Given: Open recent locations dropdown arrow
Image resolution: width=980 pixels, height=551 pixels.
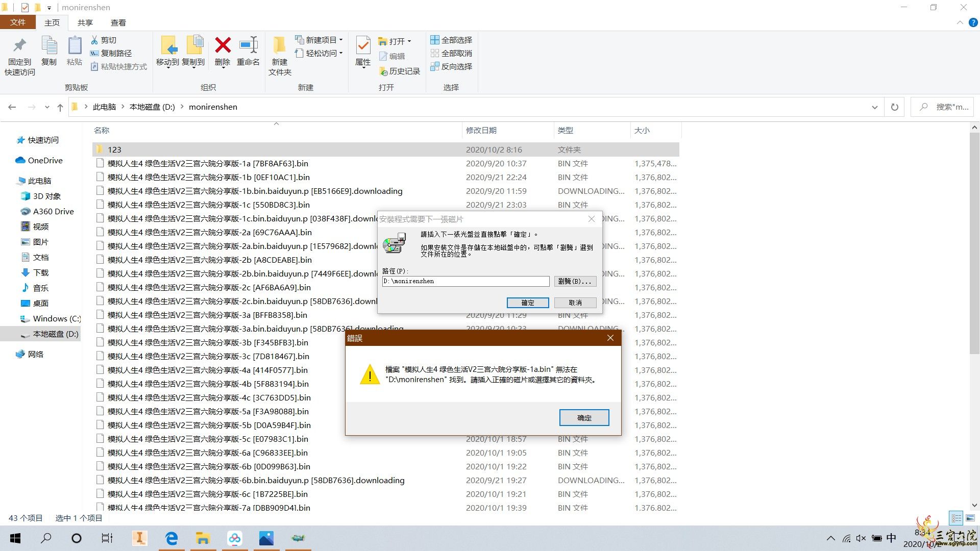Looking at the screenshot, I should pyautogui.click(x=47, y=107).
